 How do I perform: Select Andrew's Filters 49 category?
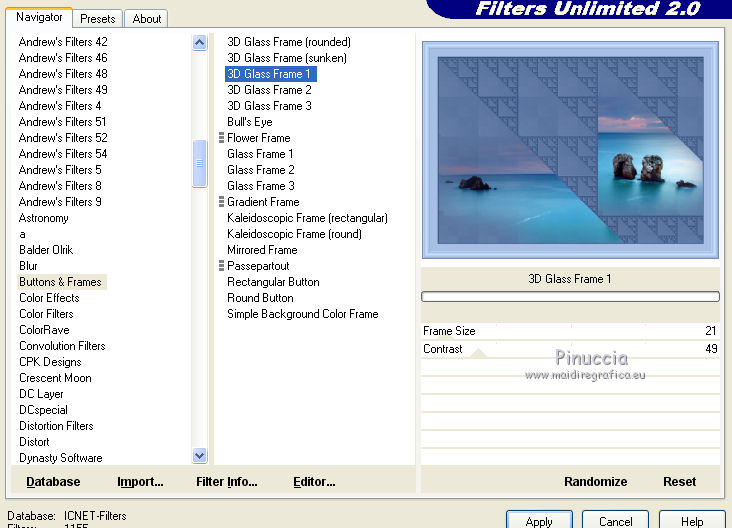[63, 90]
